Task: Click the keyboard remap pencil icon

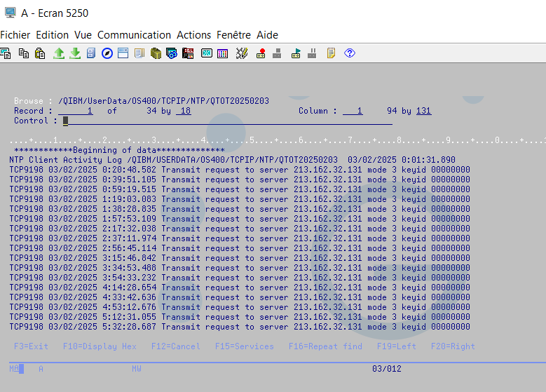Action: coord(242,53)
